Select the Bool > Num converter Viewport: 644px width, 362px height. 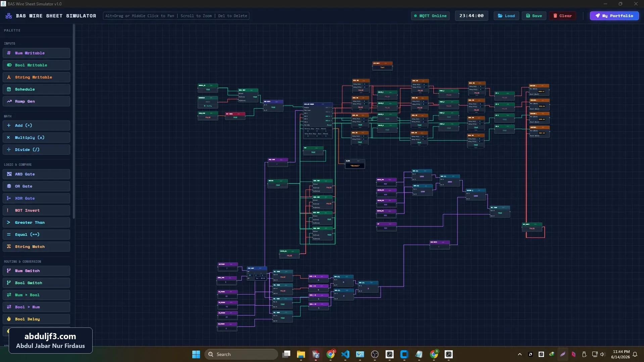coord(36,307)
